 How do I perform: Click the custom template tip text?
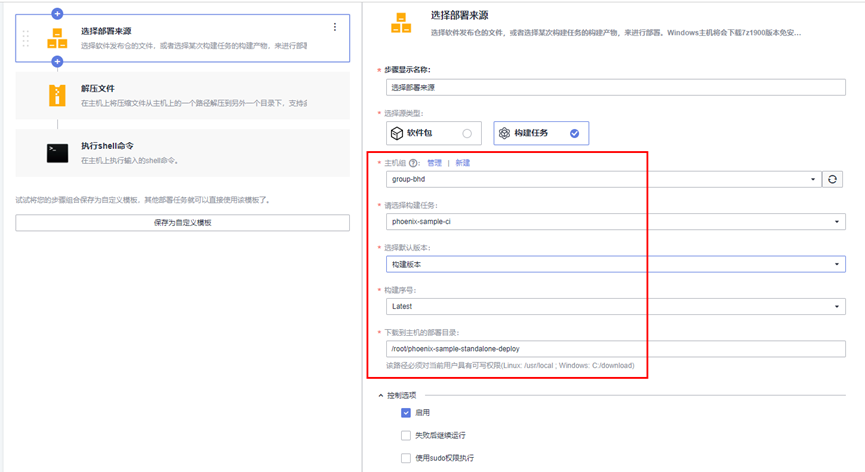[143, 200]
